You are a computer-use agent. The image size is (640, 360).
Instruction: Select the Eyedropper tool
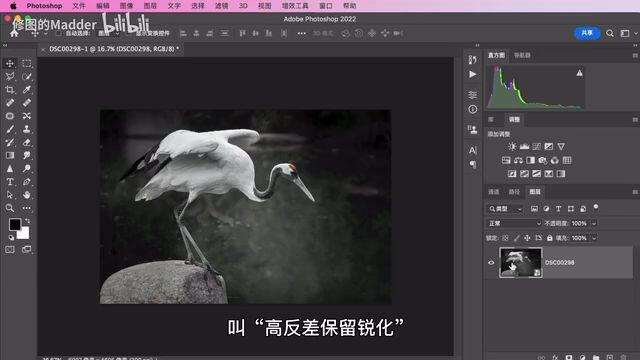click(x=27, y=89)
